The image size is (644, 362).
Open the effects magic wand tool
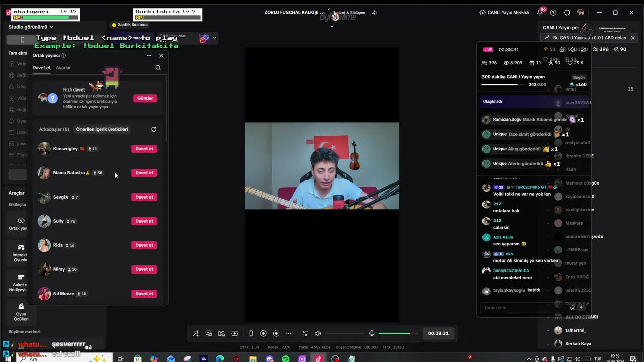(196, 333)
